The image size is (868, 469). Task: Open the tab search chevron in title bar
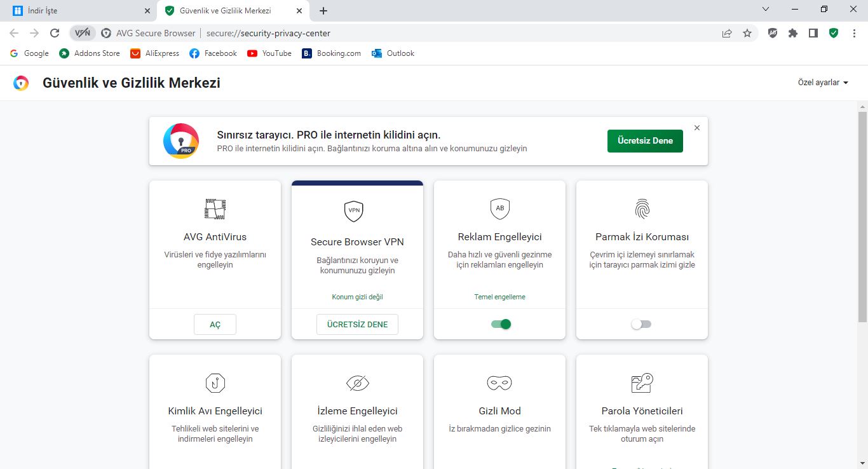point(765,9)
